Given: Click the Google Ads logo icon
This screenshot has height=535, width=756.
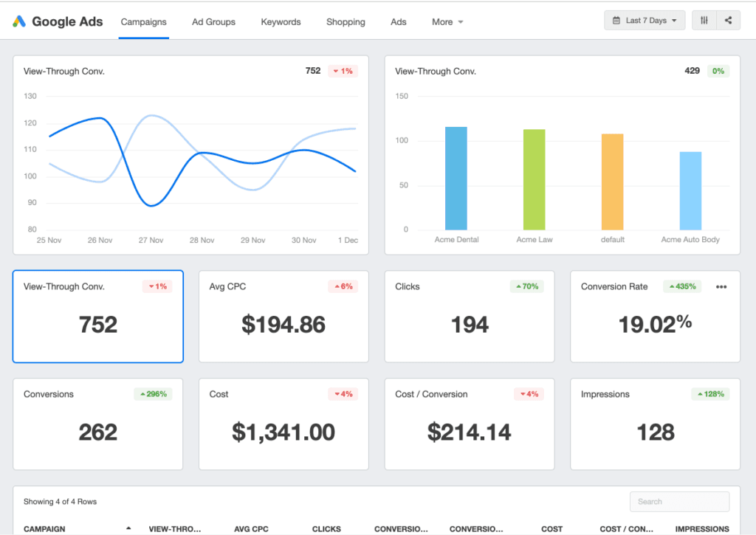Looking at the screenshot, I should point(20,21).
